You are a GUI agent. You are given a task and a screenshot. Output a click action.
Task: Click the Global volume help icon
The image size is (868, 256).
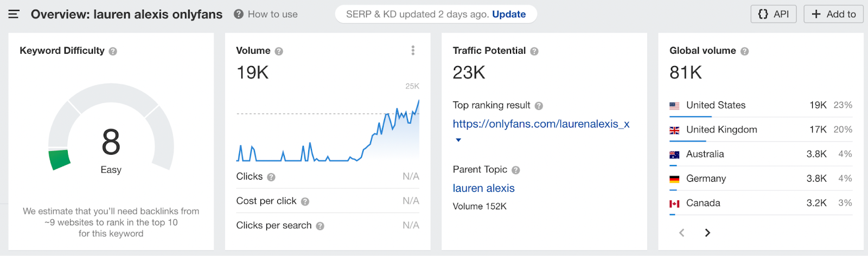click(x=745, y=51)
